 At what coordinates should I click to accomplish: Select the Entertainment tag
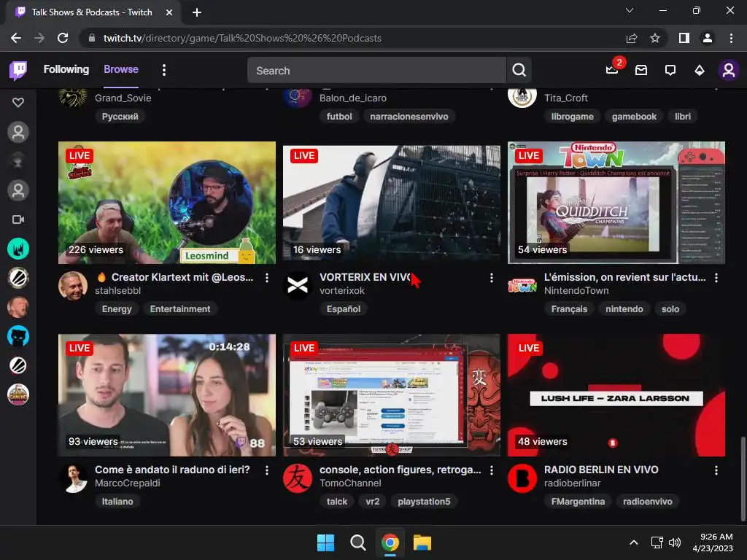(x=180, y=308)
